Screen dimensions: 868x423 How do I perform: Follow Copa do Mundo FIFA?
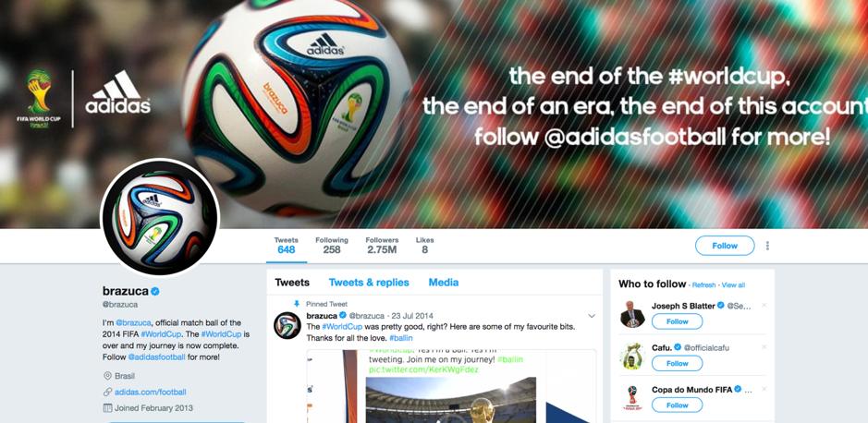(677, 405)
